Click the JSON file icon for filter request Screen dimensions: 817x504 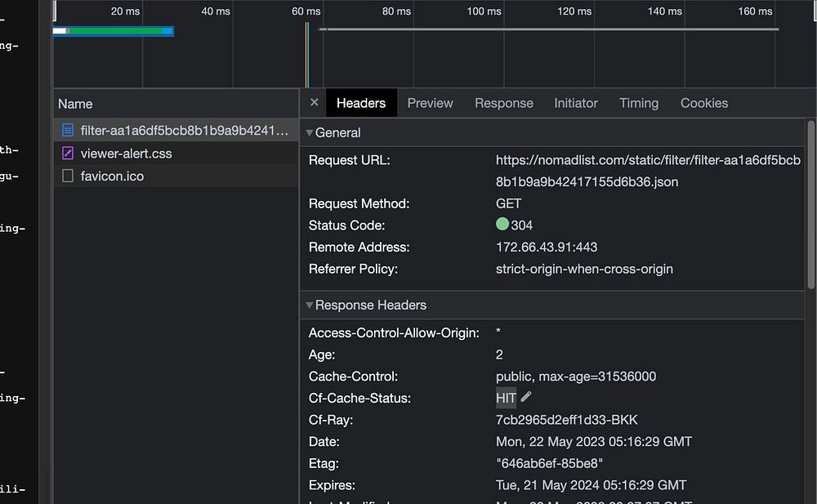(x=68, y=131)
